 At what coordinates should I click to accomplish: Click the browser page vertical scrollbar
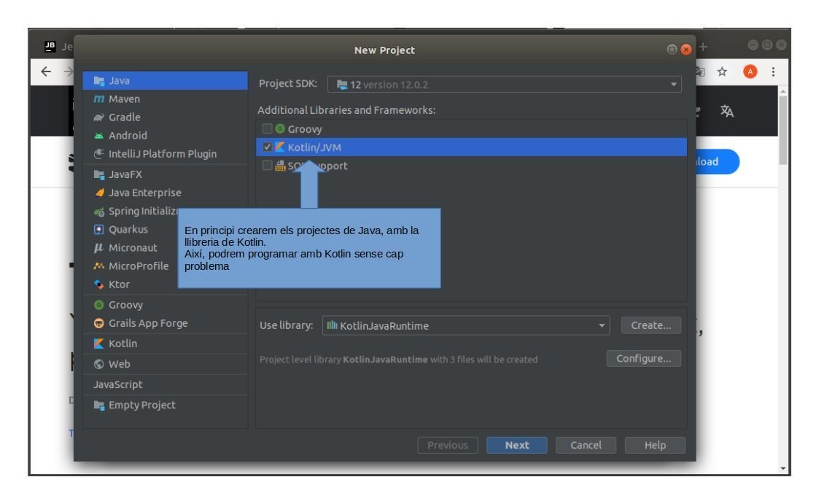pos(783,131)
